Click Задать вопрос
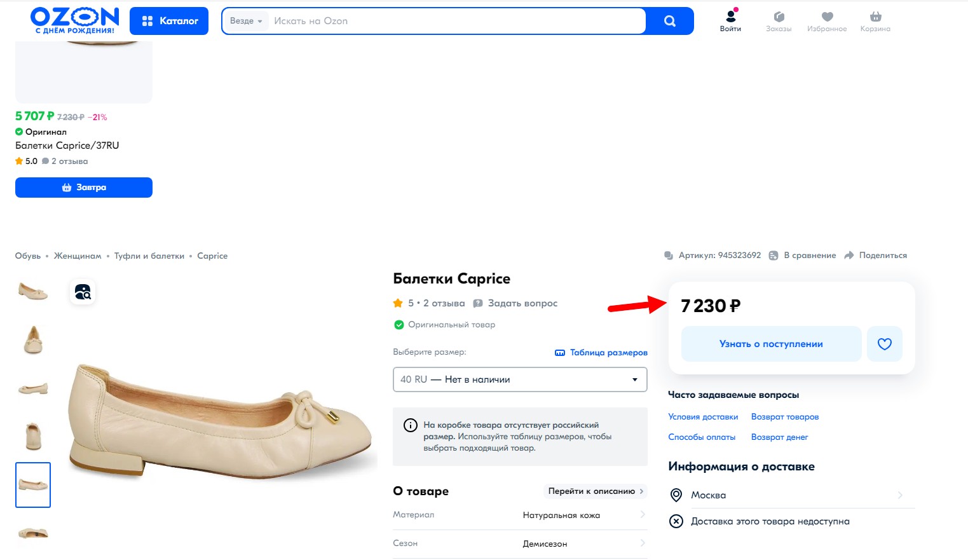 (x=515, y=303)
